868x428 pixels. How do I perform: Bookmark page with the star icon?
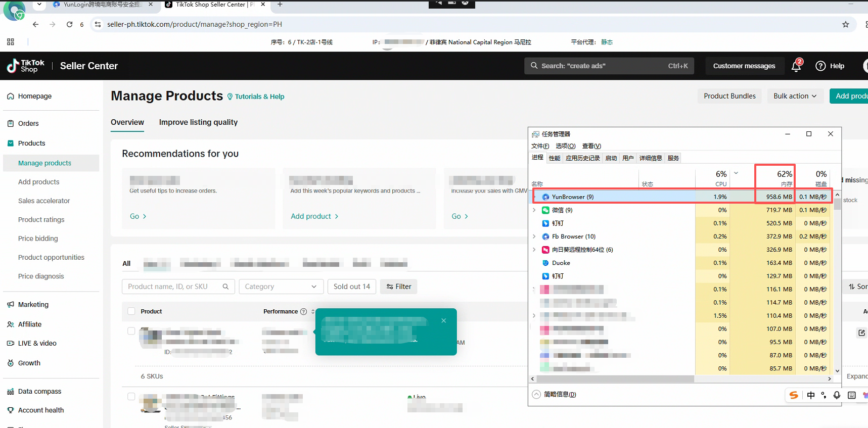tap(845, 24)
